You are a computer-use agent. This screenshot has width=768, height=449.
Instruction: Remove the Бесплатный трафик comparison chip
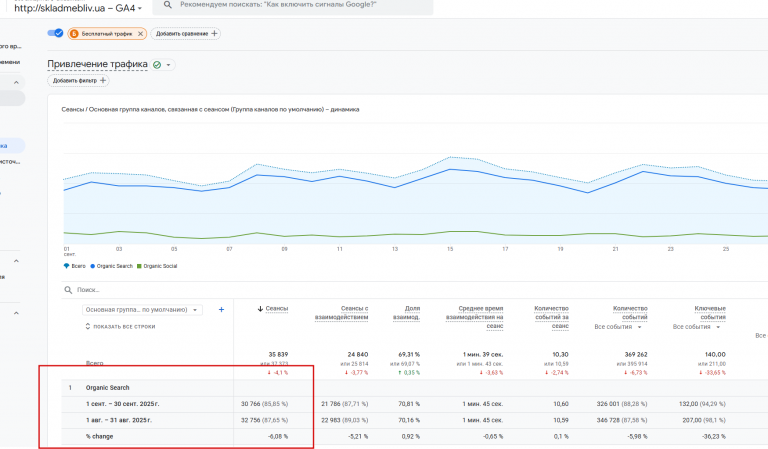coord(141,34)
